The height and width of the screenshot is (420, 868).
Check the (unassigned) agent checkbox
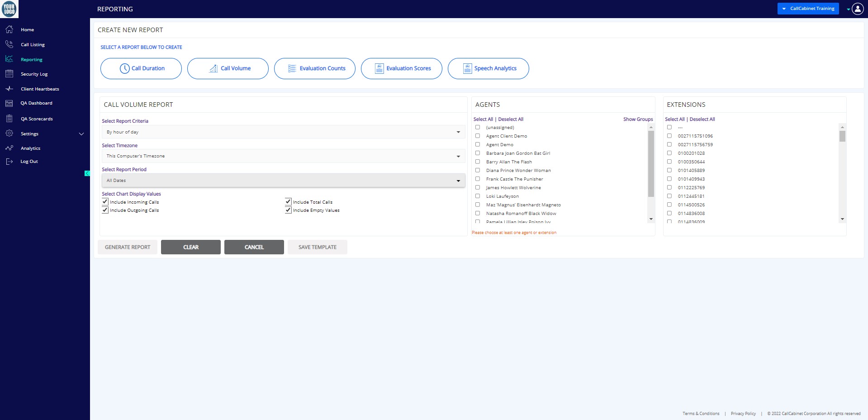[478, 127]
